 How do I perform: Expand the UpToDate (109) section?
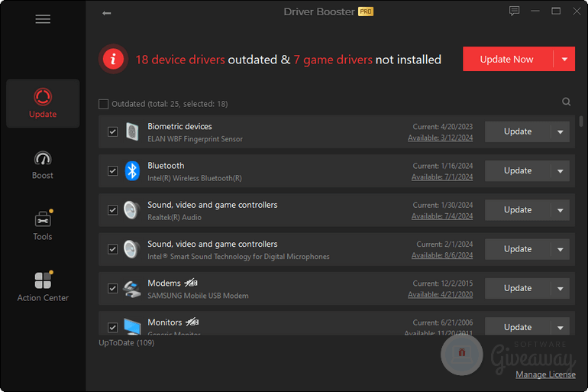pyautogui.click(x=126, y=343)
